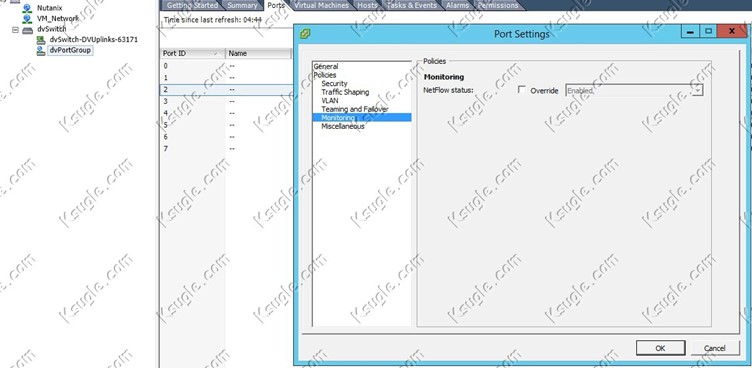Screen dimensions: 752x368
Task: Collapse the dvSwitch tree node
Action: tap(15, 29)
